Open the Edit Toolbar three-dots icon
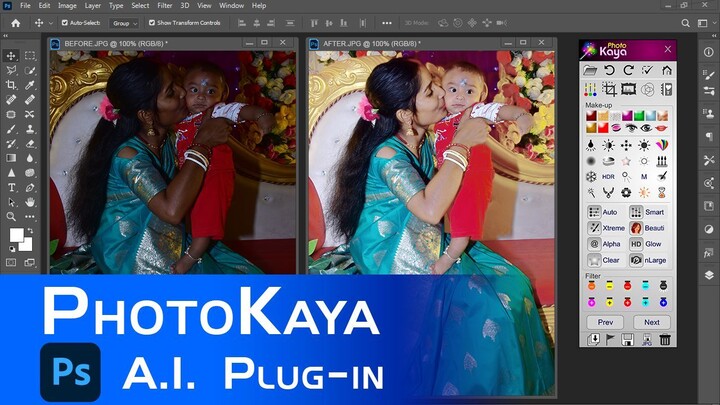 coord(30,216)
